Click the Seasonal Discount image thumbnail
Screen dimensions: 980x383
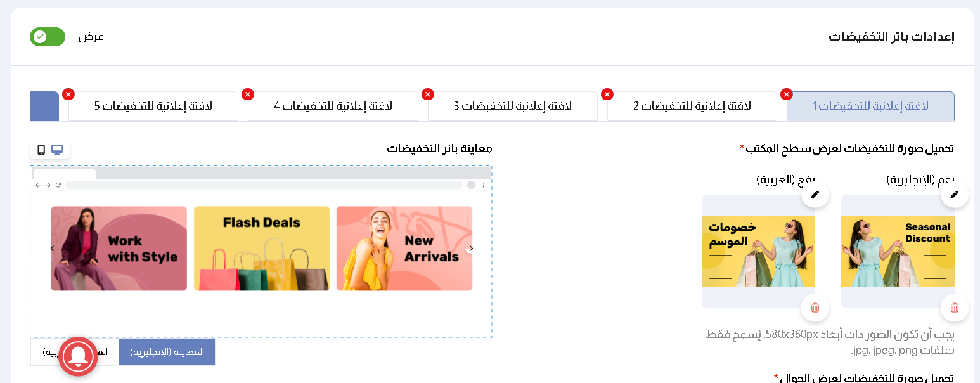coord(898,251)
